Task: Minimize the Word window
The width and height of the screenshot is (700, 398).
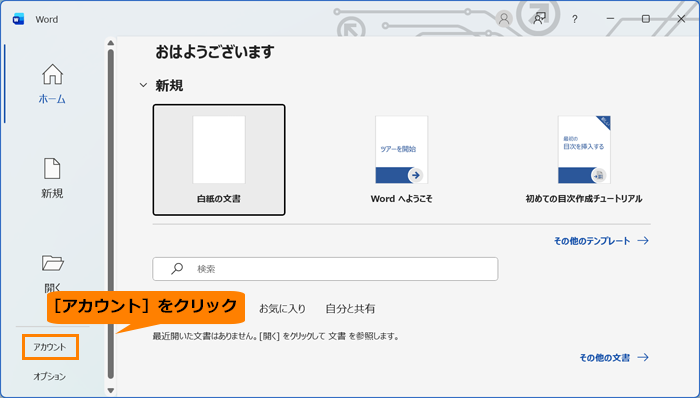Action: [x=610, y=19]
